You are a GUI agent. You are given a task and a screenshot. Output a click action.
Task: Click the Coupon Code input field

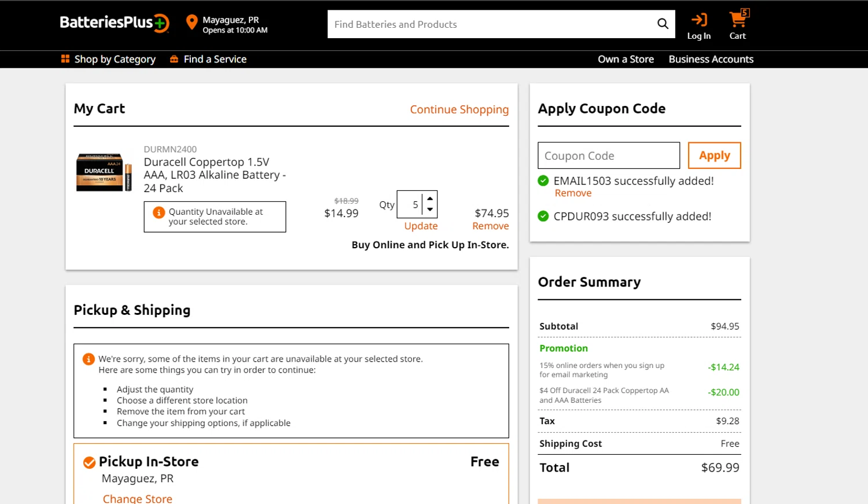pos(609,156)
